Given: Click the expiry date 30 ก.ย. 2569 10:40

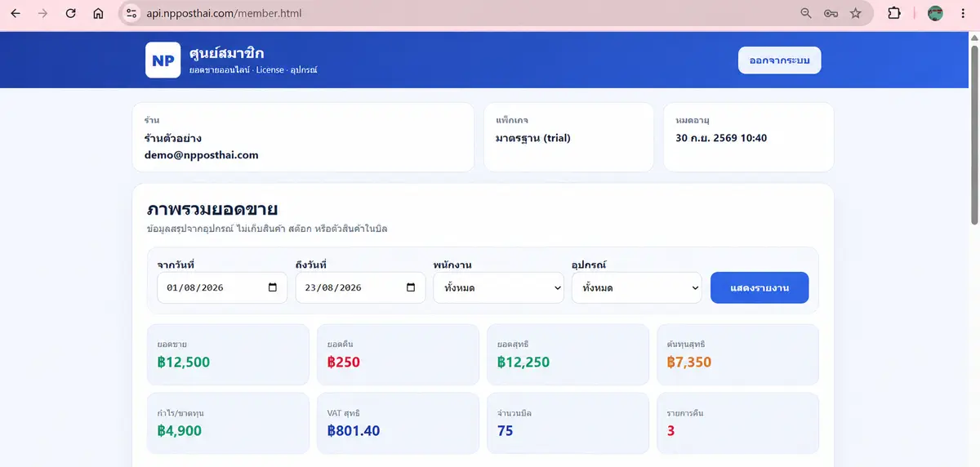Looking at the screenshot, I should [721, 138].
